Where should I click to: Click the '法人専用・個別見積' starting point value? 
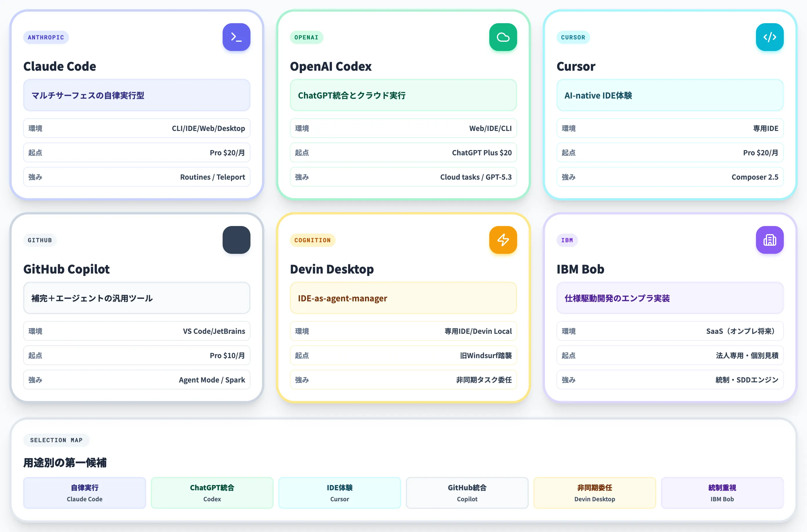click(x=747, y=356)
